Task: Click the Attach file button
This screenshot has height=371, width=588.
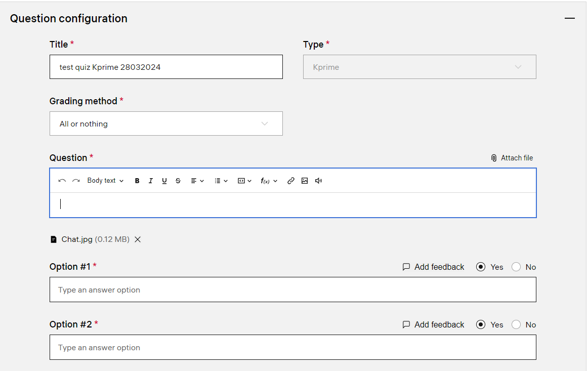Action: coord(512,158)
